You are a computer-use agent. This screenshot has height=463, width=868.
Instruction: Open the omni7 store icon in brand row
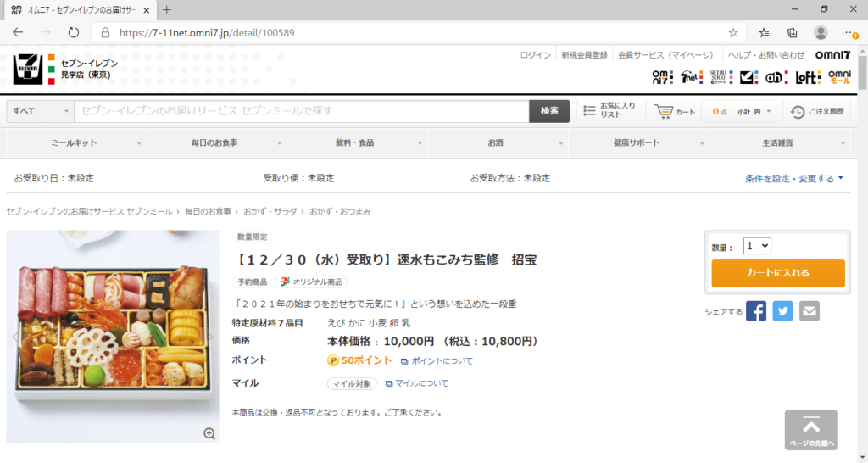[x=662, y=77]
